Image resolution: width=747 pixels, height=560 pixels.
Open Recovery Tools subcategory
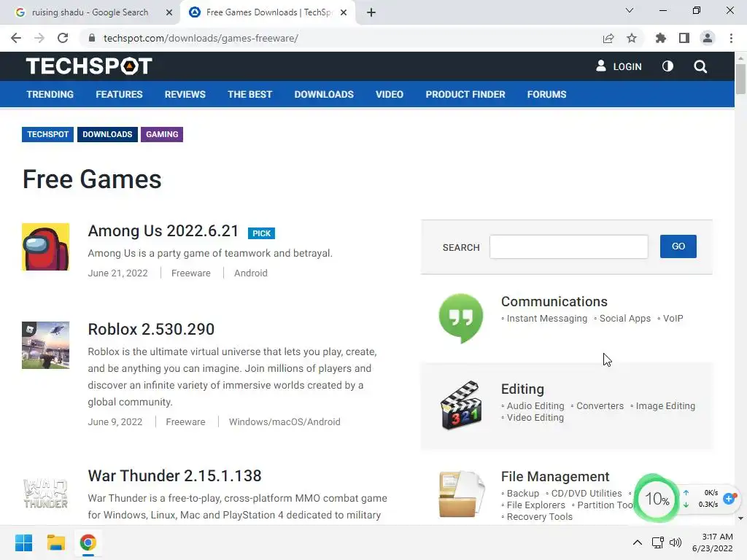pos(539,517)
